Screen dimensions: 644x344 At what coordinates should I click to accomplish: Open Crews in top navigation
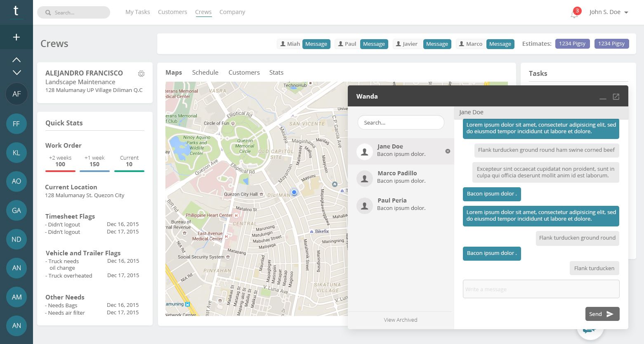tap(203, 12)
